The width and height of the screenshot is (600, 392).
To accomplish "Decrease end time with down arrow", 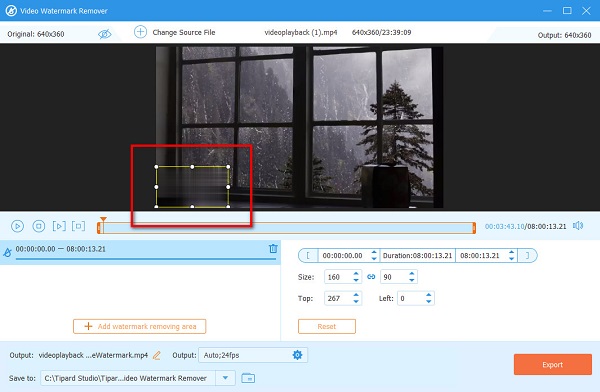I will coord(511,259).
